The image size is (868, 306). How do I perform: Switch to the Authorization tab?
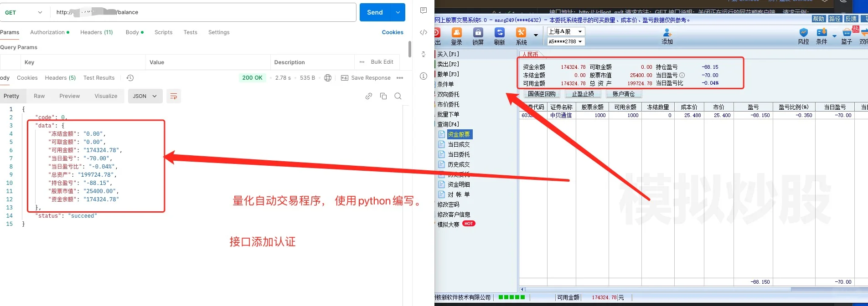[x=50, y=32]
